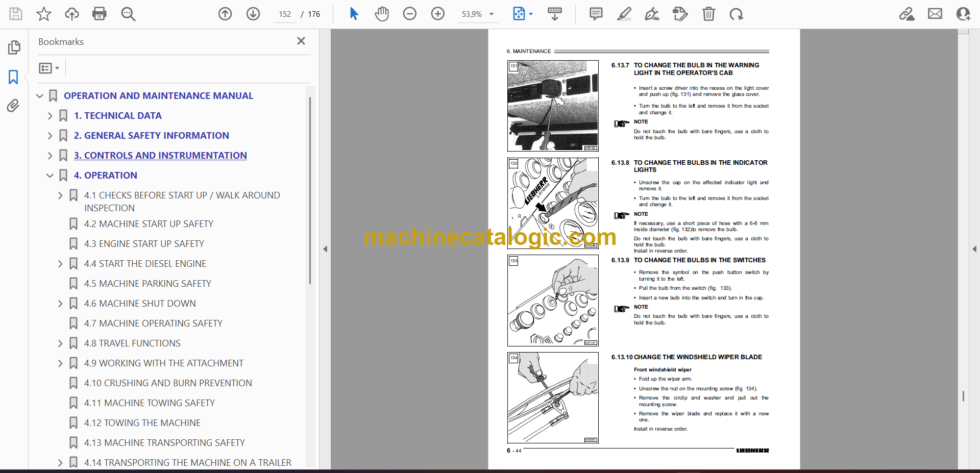Expand 4.14 Transporting the Machine
This screenshot has width=980, height=473.
pyautogui.click(x=60, y=463)
